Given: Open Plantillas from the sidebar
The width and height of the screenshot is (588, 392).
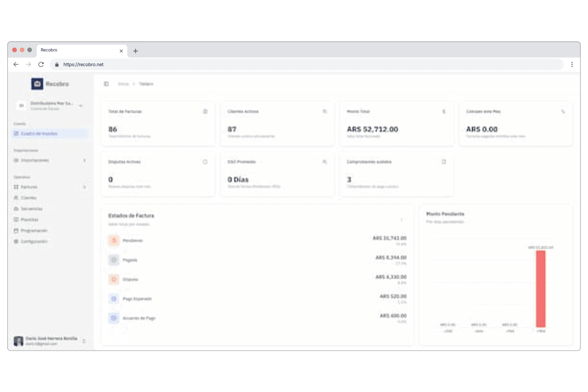Looking at the screenshot, I should tap(29, 220).
